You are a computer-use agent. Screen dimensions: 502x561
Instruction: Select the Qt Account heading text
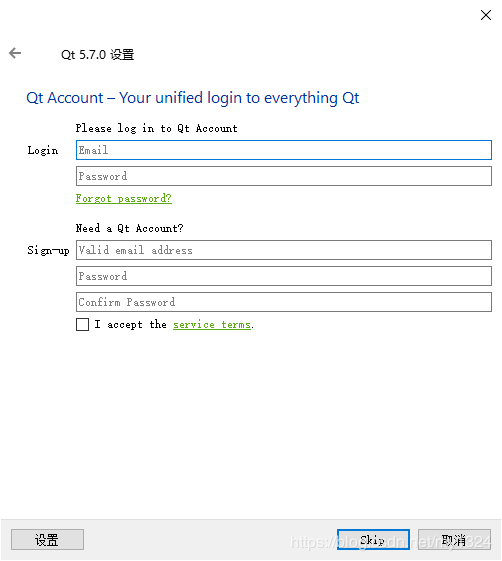pyautogui.click(x=192, y=98)
